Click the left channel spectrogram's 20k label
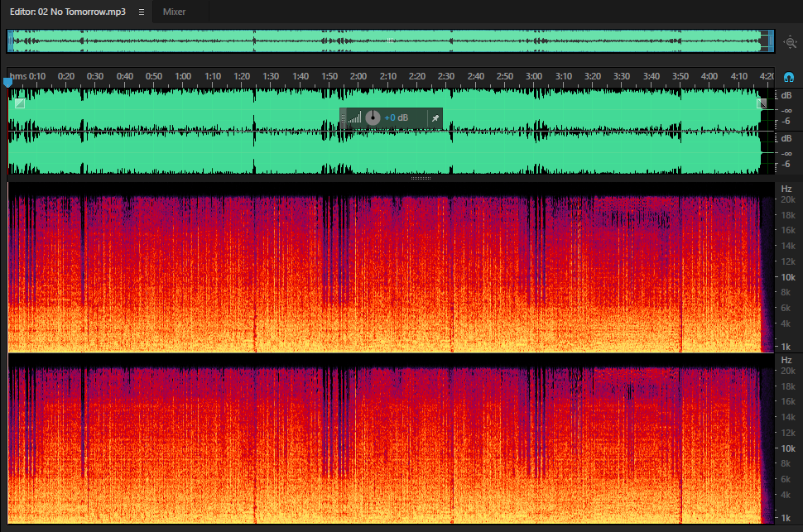 [787, 199]
